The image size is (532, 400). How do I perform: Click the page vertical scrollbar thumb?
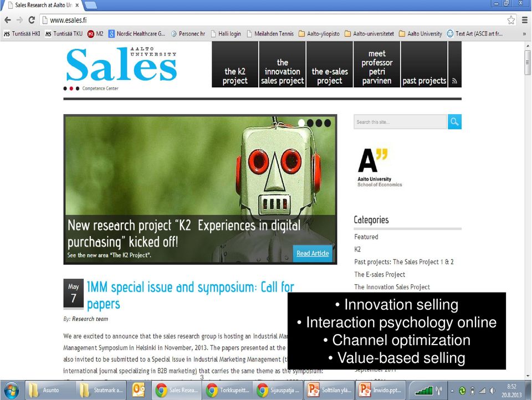click(527, 63)
